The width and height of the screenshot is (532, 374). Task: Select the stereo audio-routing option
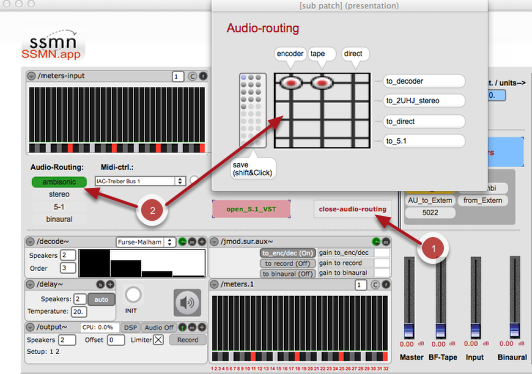59,194
